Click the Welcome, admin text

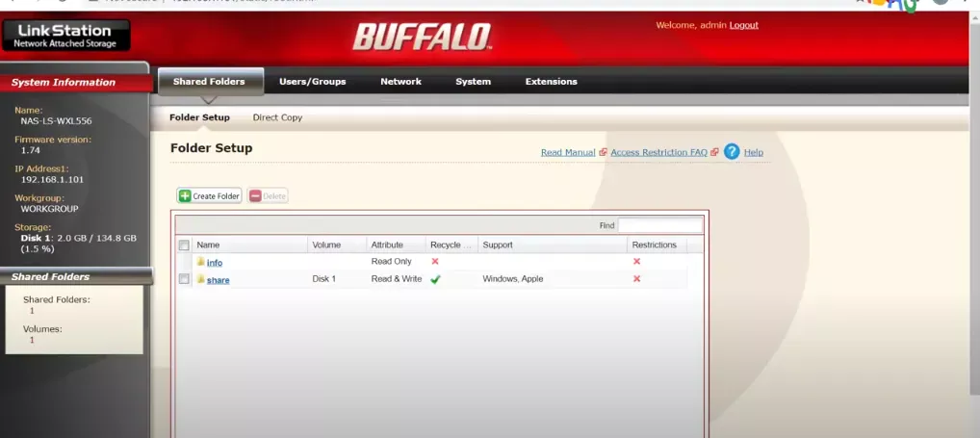click(691, 25)
